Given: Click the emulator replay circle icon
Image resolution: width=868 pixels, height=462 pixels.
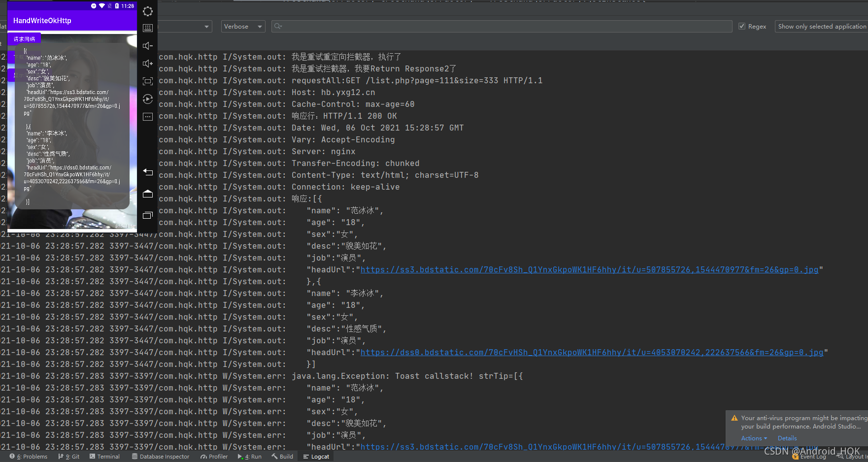Looking at the screenshot, I should [147, 99].
